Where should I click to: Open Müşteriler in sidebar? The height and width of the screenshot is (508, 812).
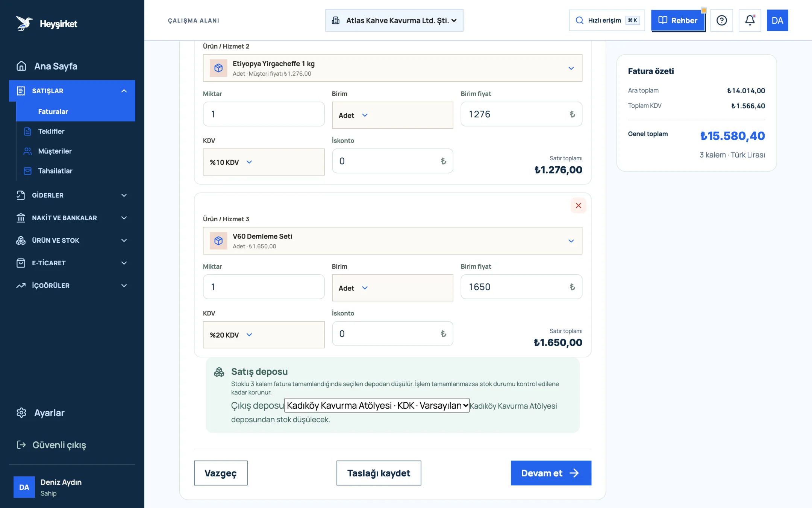coord(55,151)
